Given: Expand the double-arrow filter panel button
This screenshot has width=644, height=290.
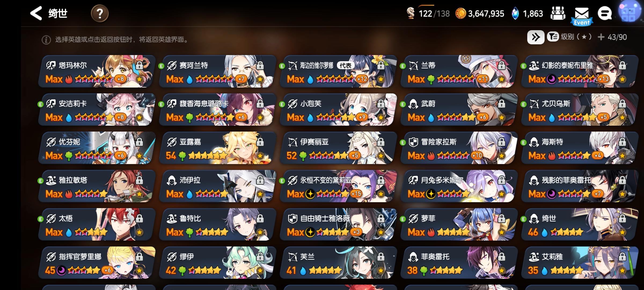Looking at the screenshot, I should 536,37.
